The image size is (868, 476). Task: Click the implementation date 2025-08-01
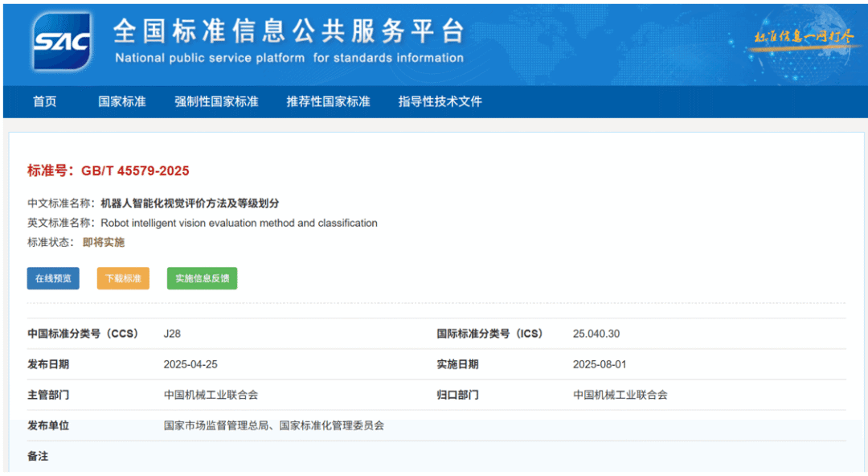coord(599,364)
